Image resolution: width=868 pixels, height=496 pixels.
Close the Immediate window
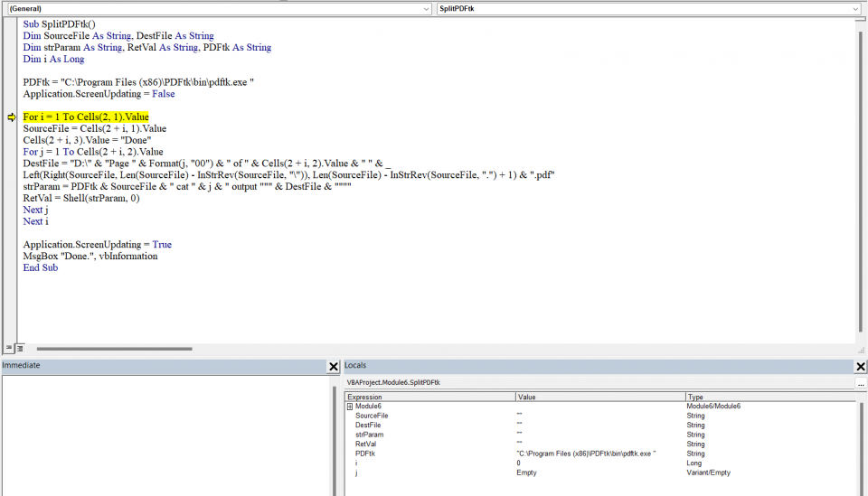[x=333, y=367]
